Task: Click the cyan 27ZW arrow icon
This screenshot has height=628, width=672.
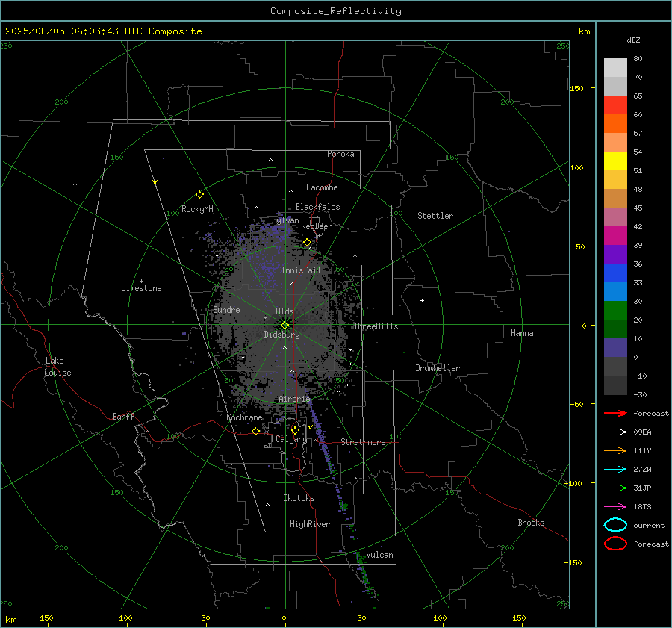Action: pyautogui.click(x=615, y=470)
